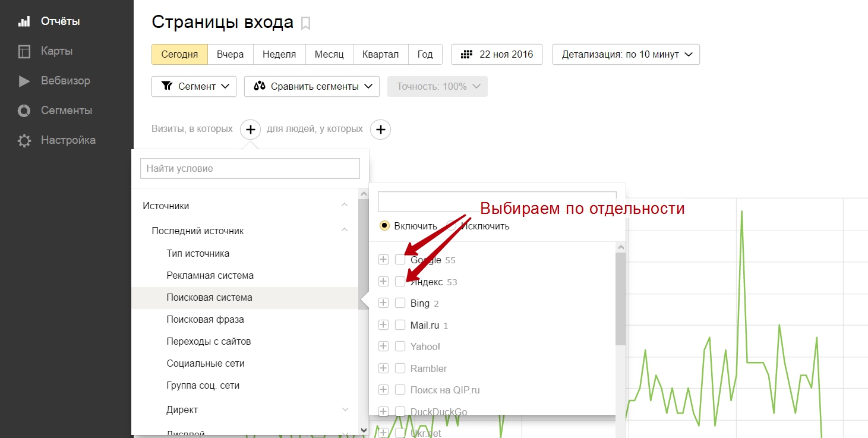Choose Поисковая фраза condition
This screenshot has width=868, height=438.
[205, 320]
